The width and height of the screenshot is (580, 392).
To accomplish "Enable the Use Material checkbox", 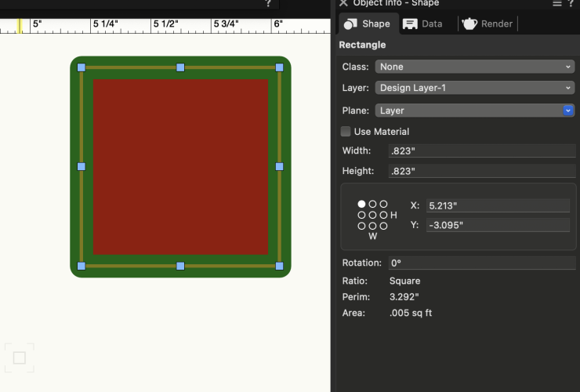I will click(x=346, y=132).
